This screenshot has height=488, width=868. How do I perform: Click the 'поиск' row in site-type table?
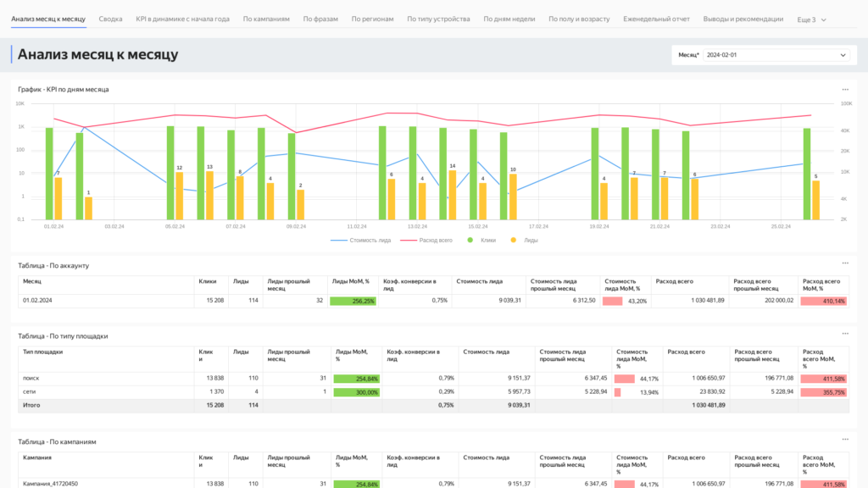[31, 378]
